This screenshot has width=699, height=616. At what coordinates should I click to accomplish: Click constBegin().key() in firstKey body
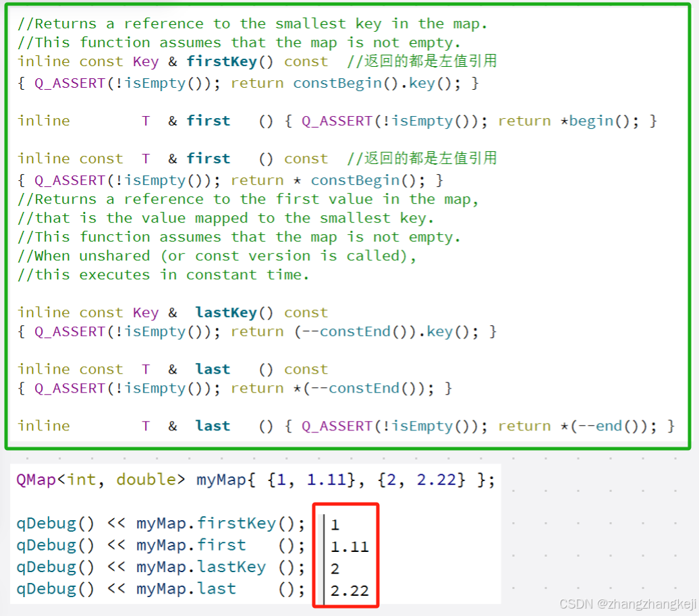click(x=376, y=84)
